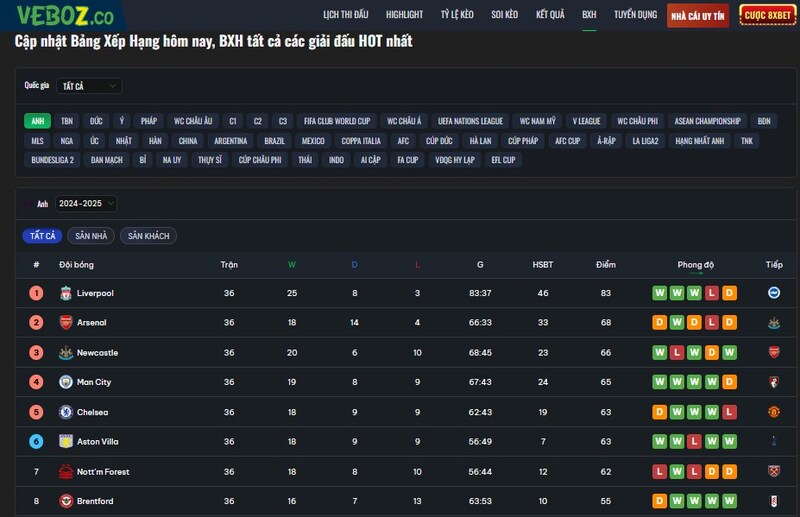Select EFL CUP chip
The width and height of the screenshot is (800, 517).
503,160
